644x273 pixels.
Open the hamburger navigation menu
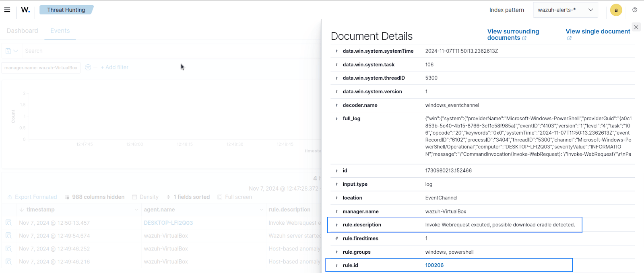coord(7,10)
